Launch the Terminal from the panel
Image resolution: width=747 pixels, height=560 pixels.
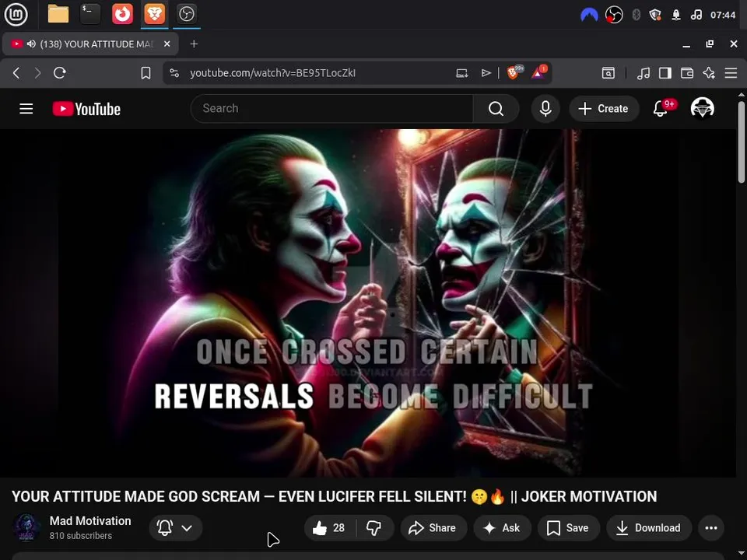(x=90, y=14)
